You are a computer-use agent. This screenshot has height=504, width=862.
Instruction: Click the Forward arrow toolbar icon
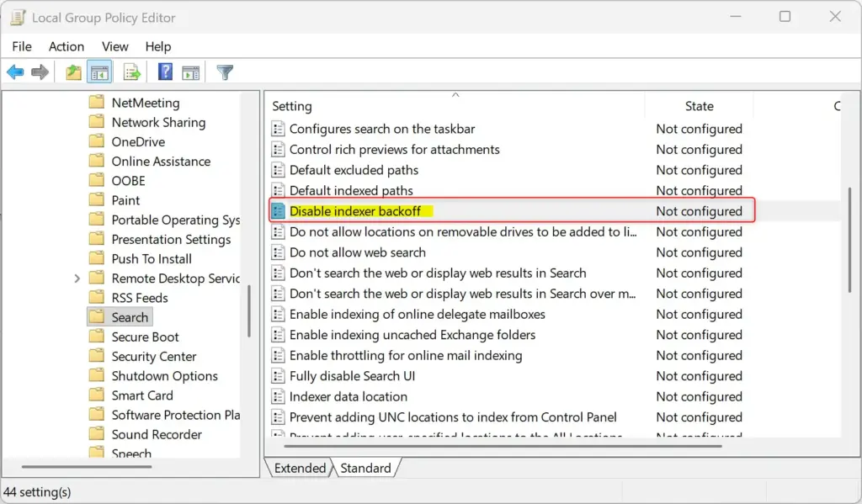(x=40, y=72)
